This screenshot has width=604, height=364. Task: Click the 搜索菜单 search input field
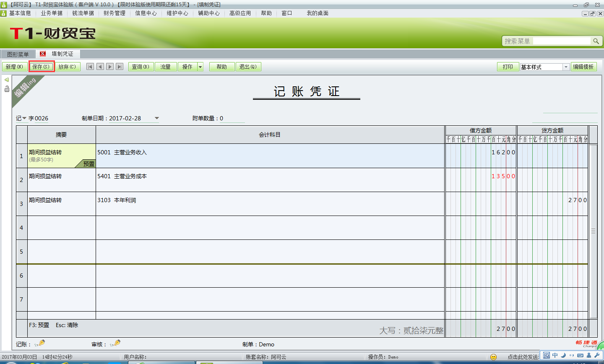(x=562, y=41)
